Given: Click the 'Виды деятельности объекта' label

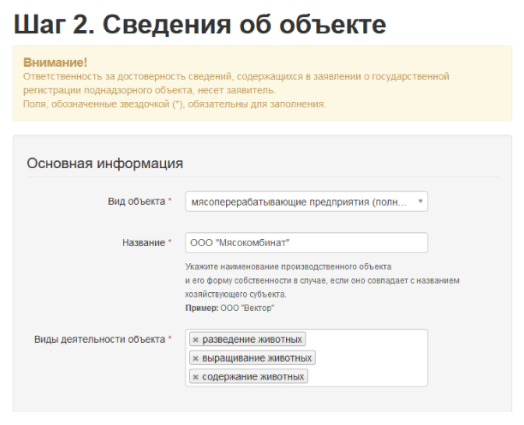Looking at the screenshot, I should [100, 339].
